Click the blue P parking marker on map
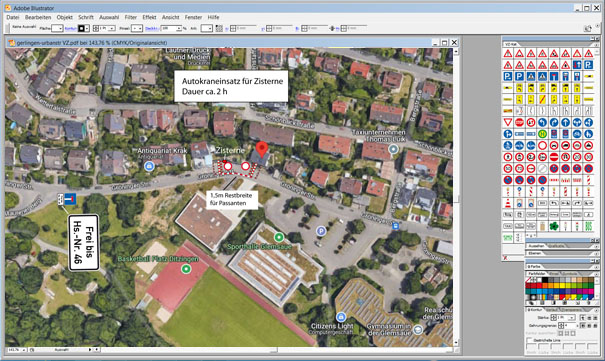 tap(321, 231)
